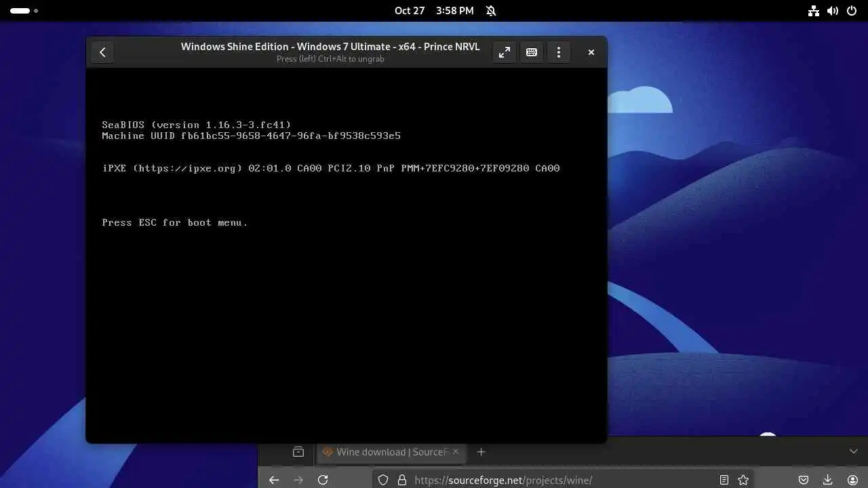Click the VM title 'Windows Shine Edition - Windows 7 Ultimate'

[330, 47]
